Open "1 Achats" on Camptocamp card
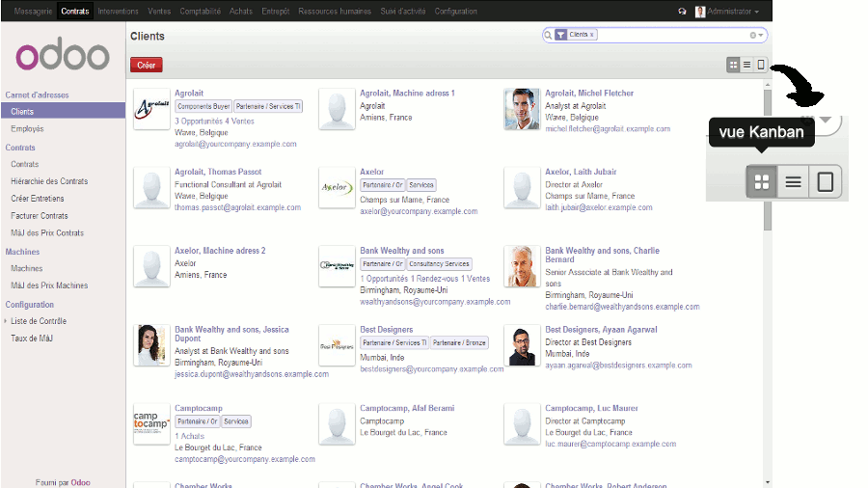 pyautogui.click(x=189, y=436)
